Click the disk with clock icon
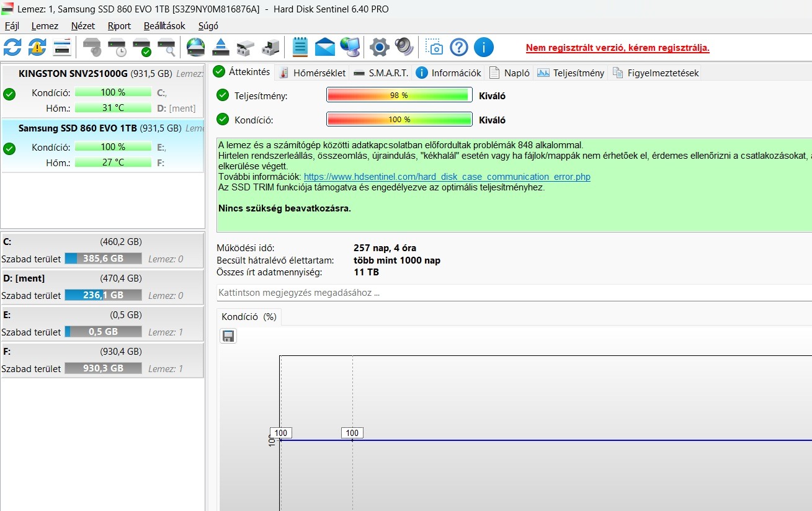812x511 pixels. pos(117,47)
